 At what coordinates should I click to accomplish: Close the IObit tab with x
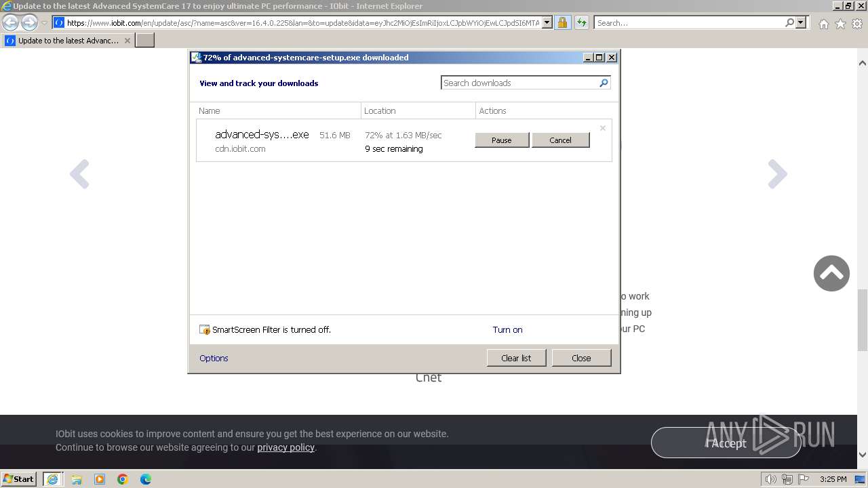coord(127,41)
